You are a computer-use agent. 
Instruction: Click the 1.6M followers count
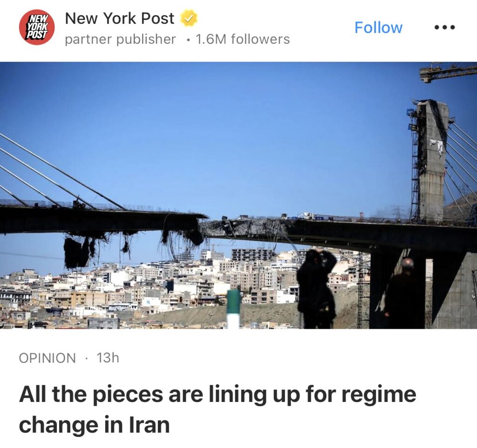242,39
